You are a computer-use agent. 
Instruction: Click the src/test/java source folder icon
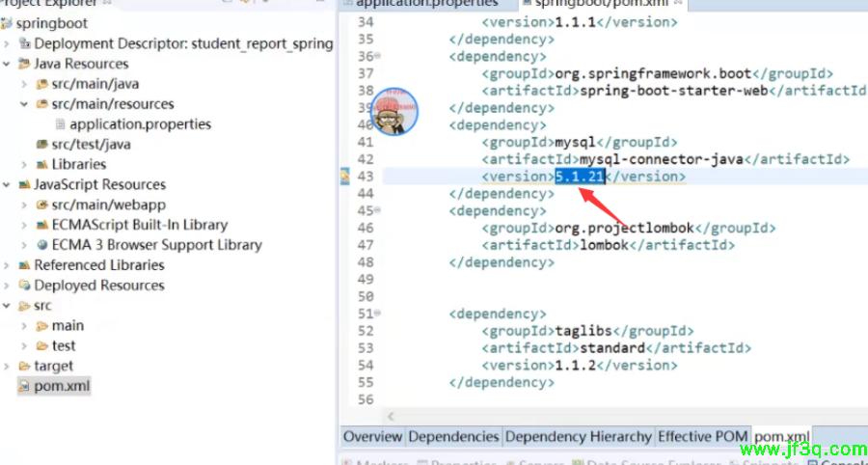(x=41, y=145)
